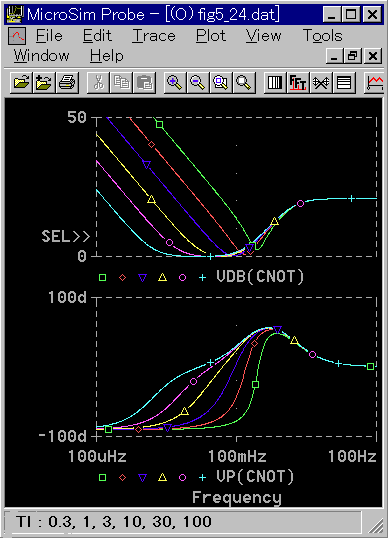Open the Plot menu
The width and height of the screenshot is (388, 538).
tap(211, 35)
